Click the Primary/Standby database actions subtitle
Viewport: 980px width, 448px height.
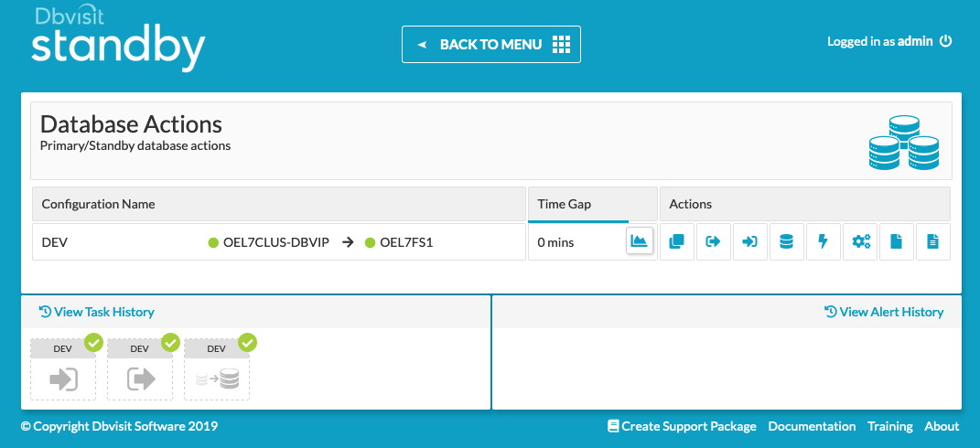pyautogui.click(x=135, y=146)
